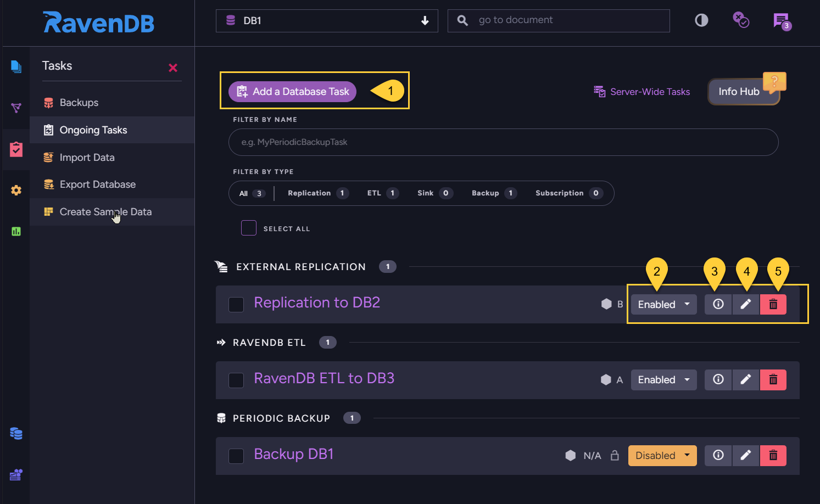
Task: Show details for Replication to DB2
Action: click(718, 304)
